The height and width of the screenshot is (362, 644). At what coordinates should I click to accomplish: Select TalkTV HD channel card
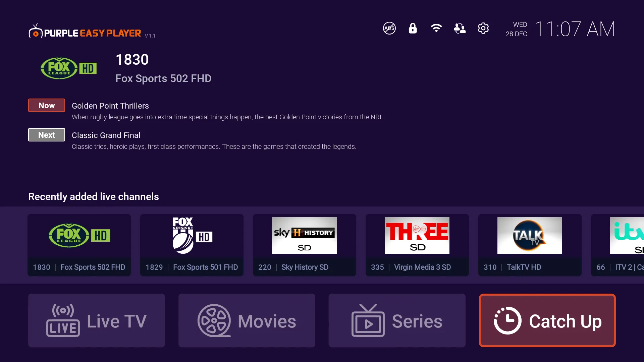coord(530,245)
